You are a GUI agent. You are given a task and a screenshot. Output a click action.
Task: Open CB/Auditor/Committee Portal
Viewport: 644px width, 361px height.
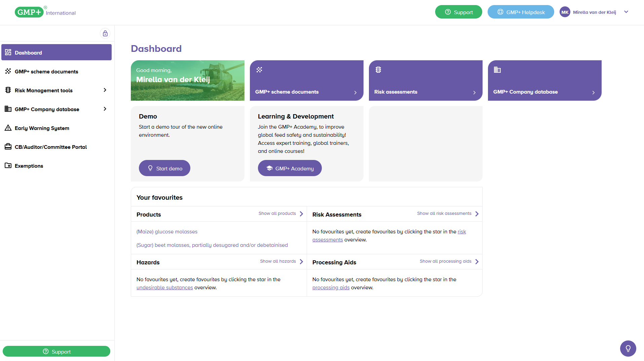click(x=56, y=146)
